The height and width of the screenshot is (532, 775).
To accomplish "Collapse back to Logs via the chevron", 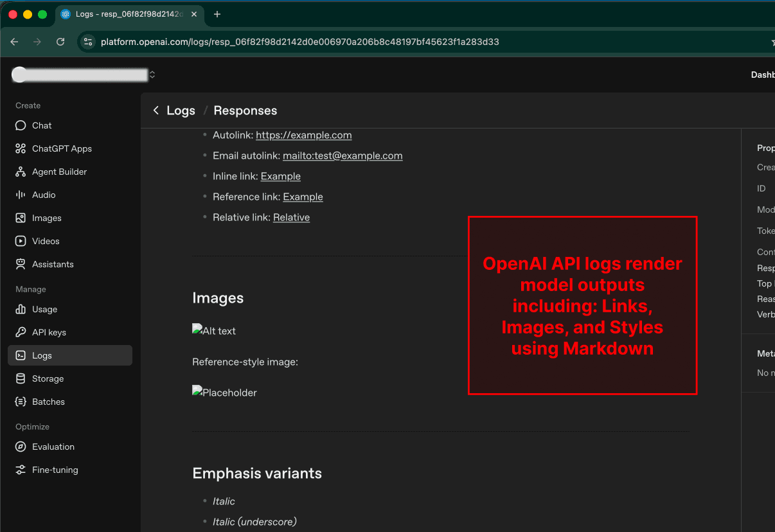I will 156,110.
